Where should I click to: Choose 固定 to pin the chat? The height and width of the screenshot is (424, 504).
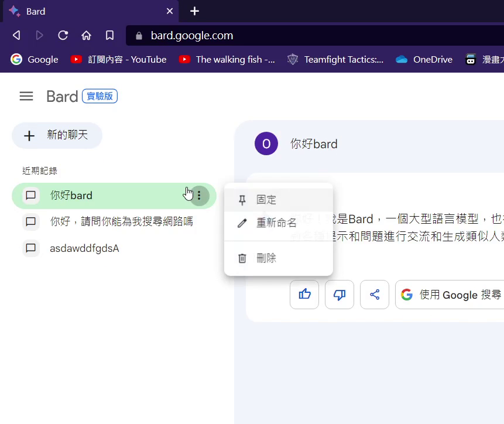[x=279, y=200]
